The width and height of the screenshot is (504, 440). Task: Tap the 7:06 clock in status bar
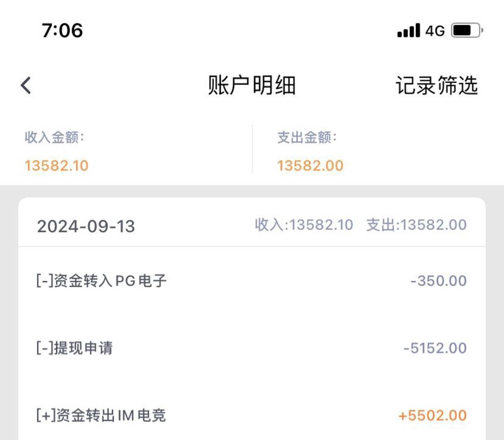(62, 30)
